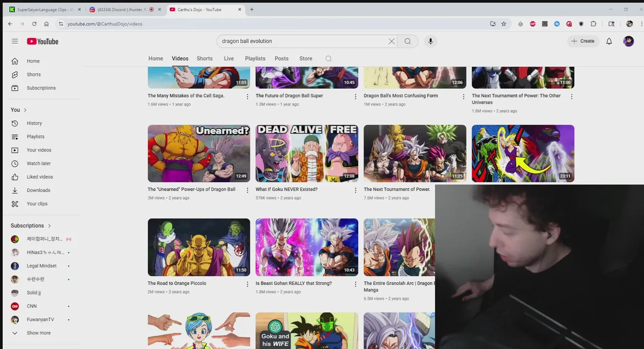Click the YouTube logo
644x349 pixels.
[x=43, y=41]
